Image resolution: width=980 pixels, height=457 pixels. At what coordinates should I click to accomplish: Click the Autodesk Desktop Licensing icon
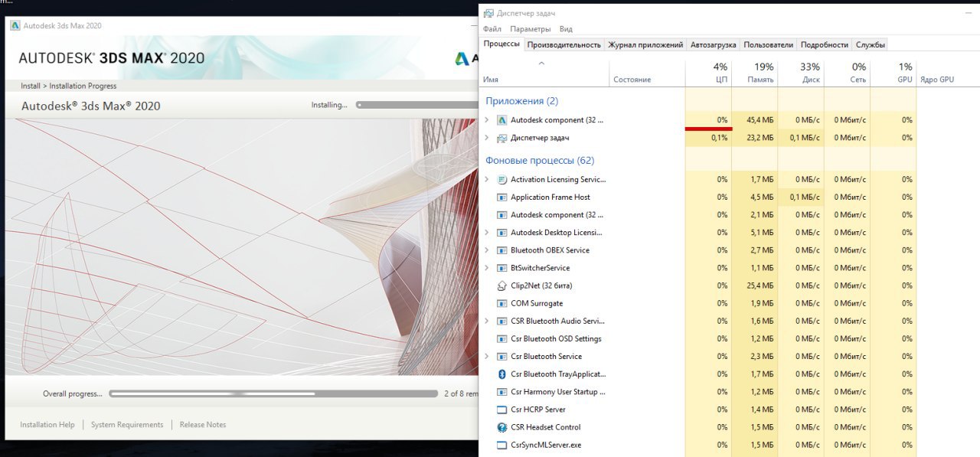[x=502, y=233]
